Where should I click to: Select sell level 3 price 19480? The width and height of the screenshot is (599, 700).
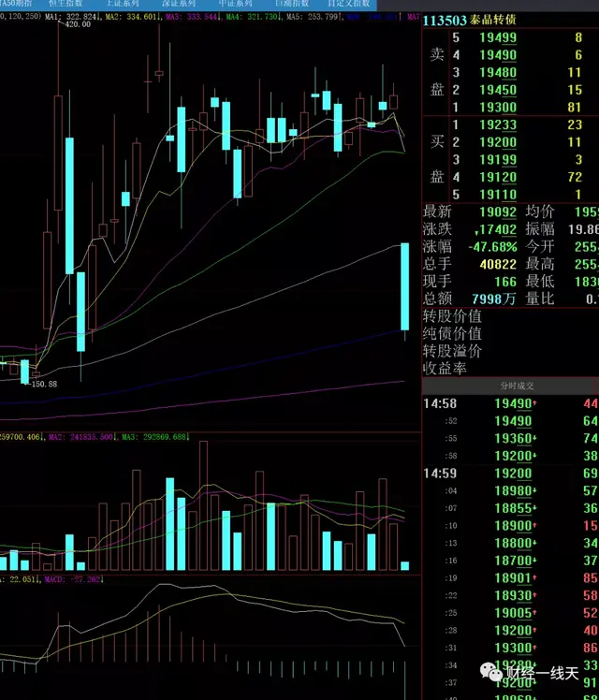click(x=498, y=73)
